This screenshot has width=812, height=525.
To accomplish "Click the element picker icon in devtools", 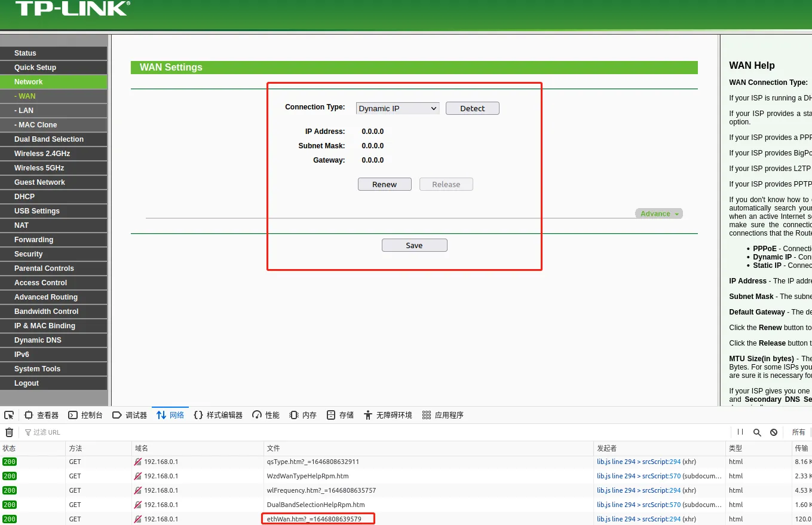I will click(9, 415).
